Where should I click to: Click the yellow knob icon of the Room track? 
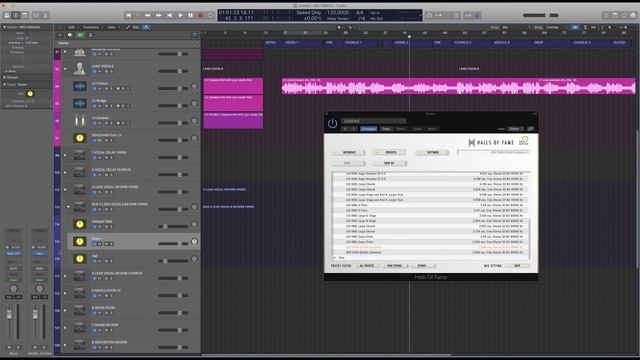click(80, 241)
